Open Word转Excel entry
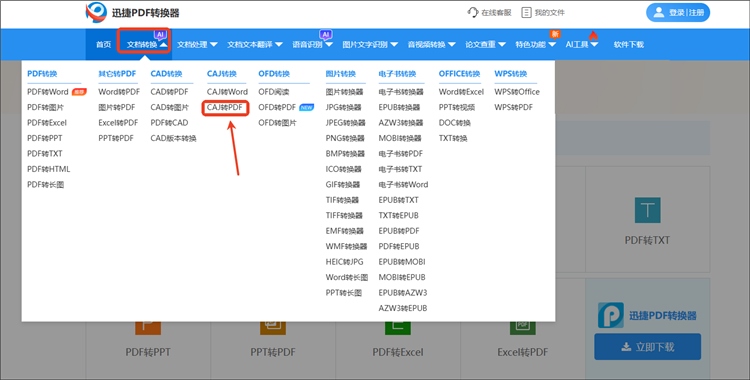 [x=461, y=92]
